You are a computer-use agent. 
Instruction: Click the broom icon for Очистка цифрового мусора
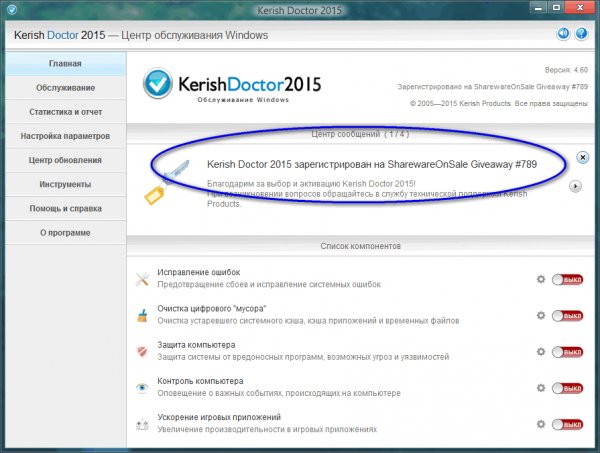click(142, 316)
